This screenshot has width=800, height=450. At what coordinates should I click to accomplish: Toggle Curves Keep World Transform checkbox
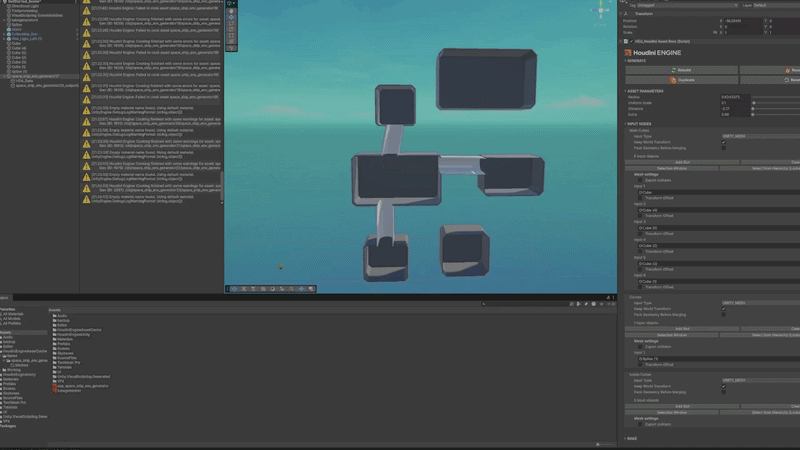pos(723,309)
